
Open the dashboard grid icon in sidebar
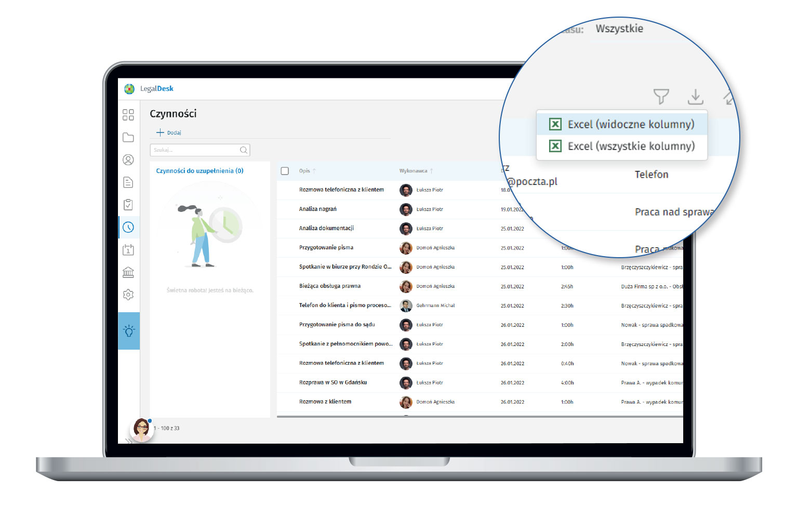point(128,115)
